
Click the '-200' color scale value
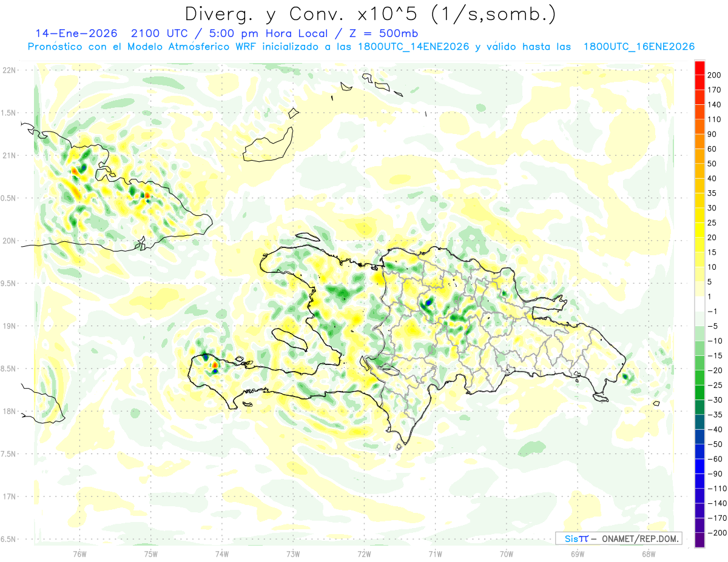(x=716, y=532)
